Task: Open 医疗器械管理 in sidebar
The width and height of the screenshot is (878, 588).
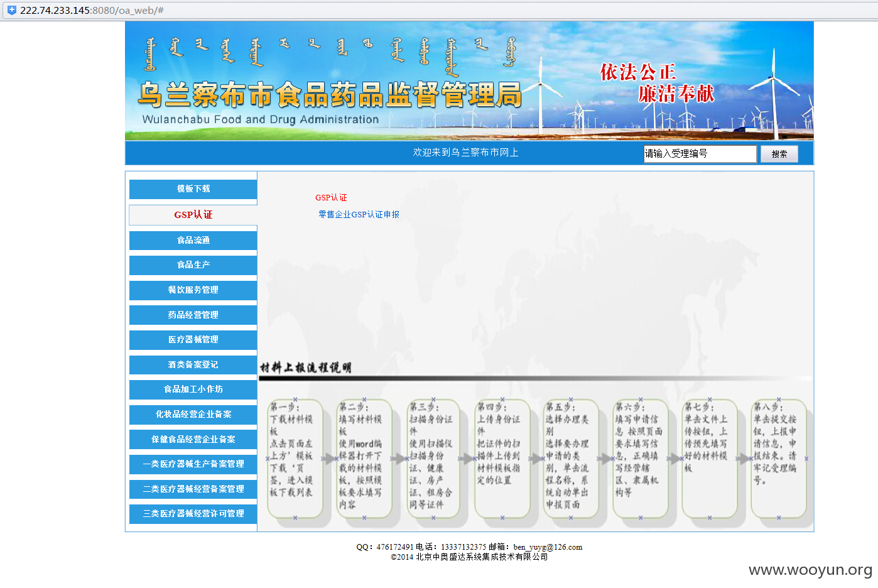Action: tap(193, 340)
